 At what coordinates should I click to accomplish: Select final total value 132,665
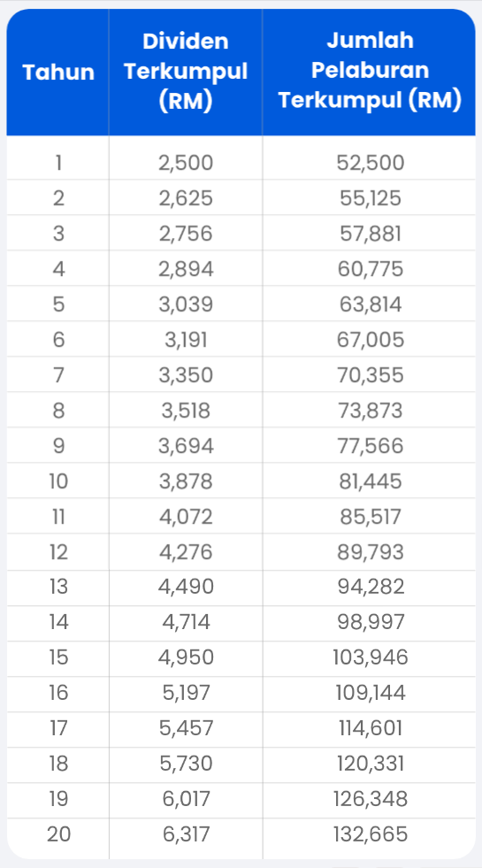tap(371, 834)
